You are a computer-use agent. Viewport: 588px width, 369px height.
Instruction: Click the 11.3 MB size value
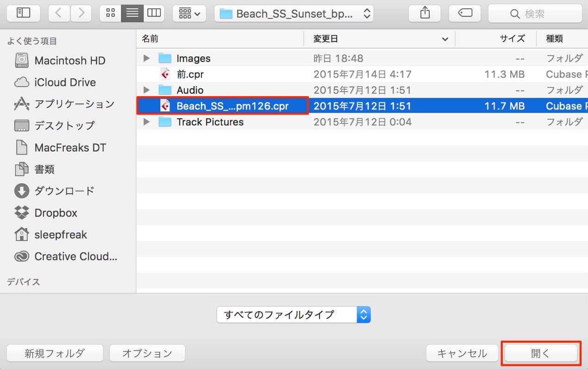tap(504, 74)
